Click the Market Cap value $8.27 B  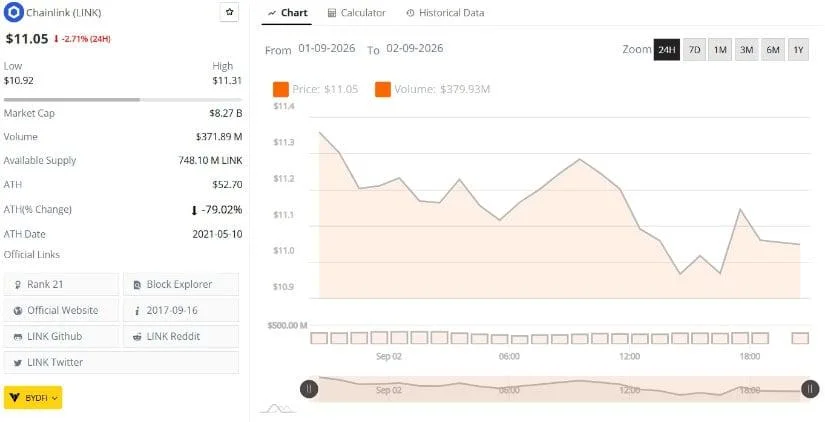click(x=226, y=113)
